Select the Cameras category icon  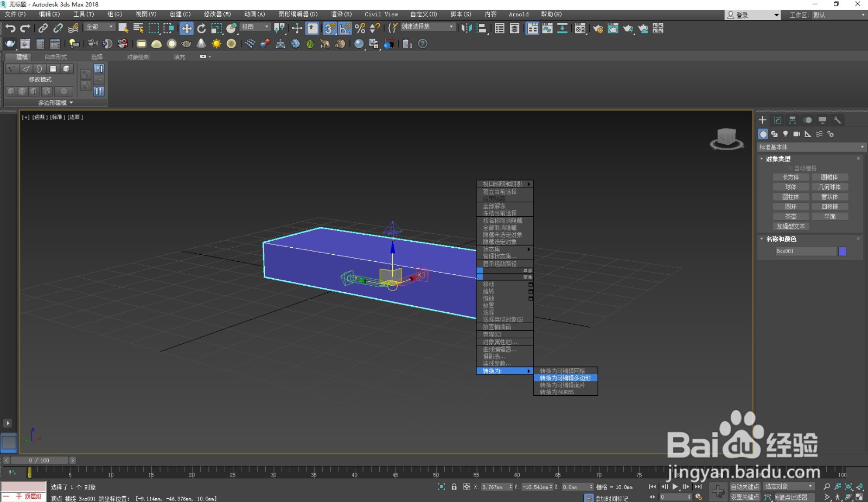(796, 134)
